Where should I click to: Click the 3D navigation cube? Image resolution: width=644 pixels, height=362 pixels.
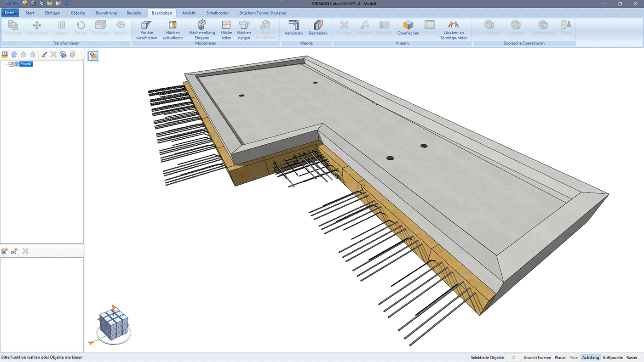click(113, 324)
